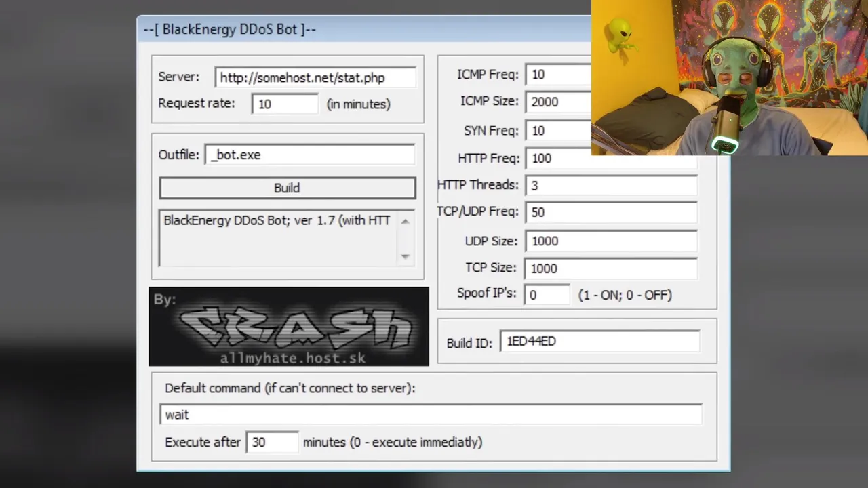
Task: Click the "By:" text on the banner
Action: coord(164,299)
